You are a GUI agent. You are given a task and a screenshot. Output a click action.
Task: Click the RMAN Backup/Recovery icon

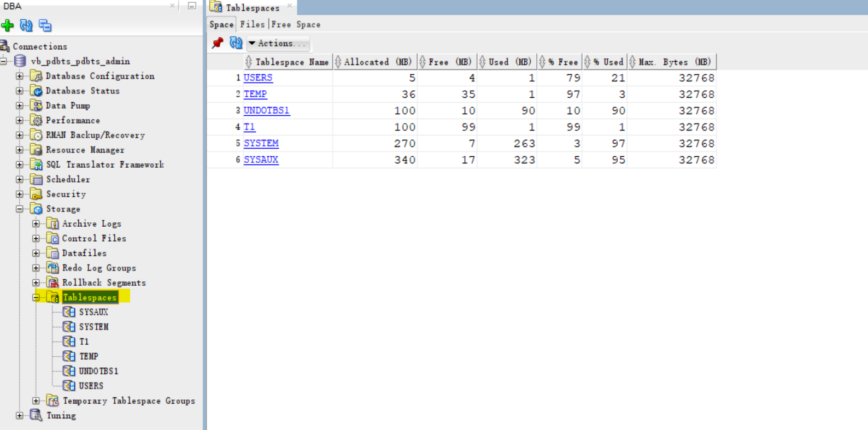click(x=37, y=135)
